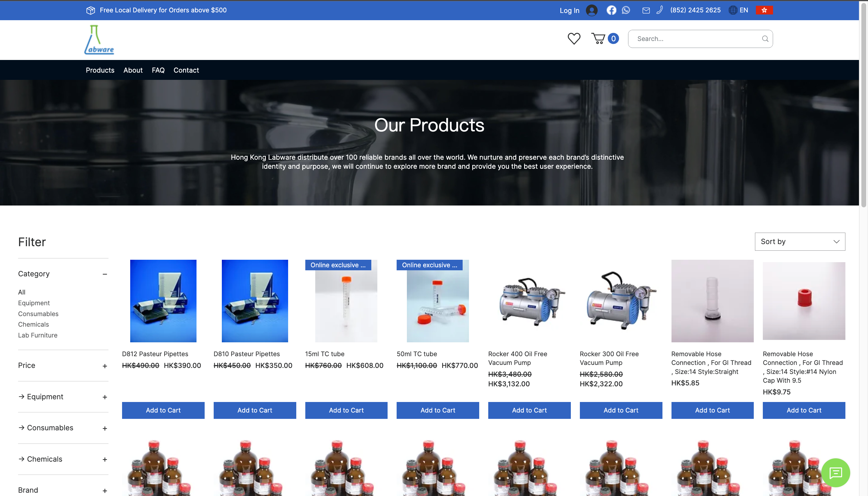This screenshot has height=496, width=868.
Task: Open the email contact icon
Action: 646,10
